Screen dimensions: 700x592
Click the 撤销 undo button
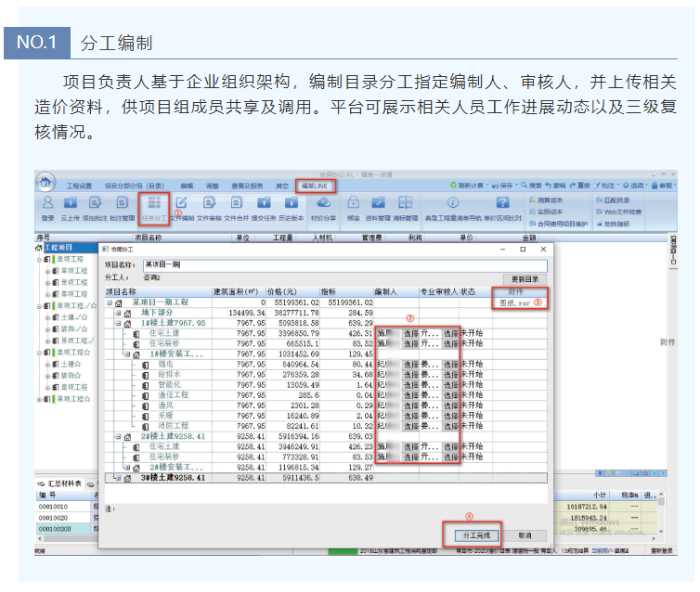(x=555, y=186)
